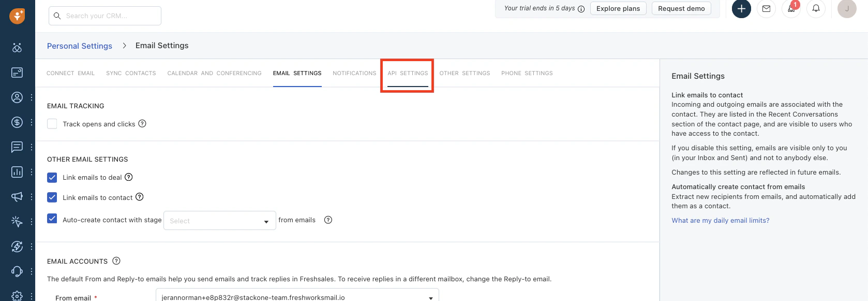This screenshot has width=868, height=301.
Task: Focus the Search your CRM field
Action: click(105, 16)
